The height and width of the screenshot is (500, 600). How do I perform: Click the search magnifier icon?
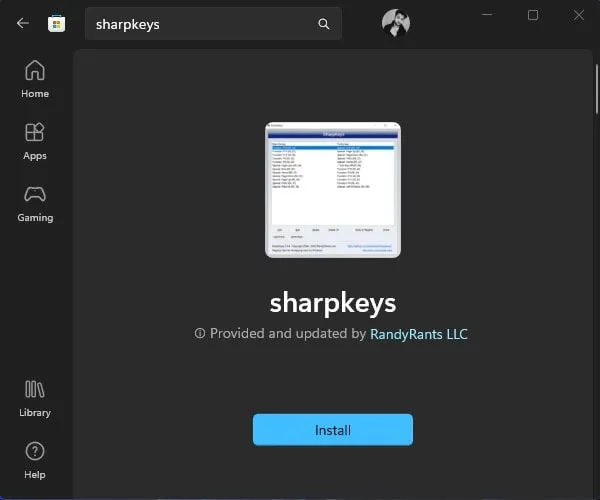click(324, 24)
